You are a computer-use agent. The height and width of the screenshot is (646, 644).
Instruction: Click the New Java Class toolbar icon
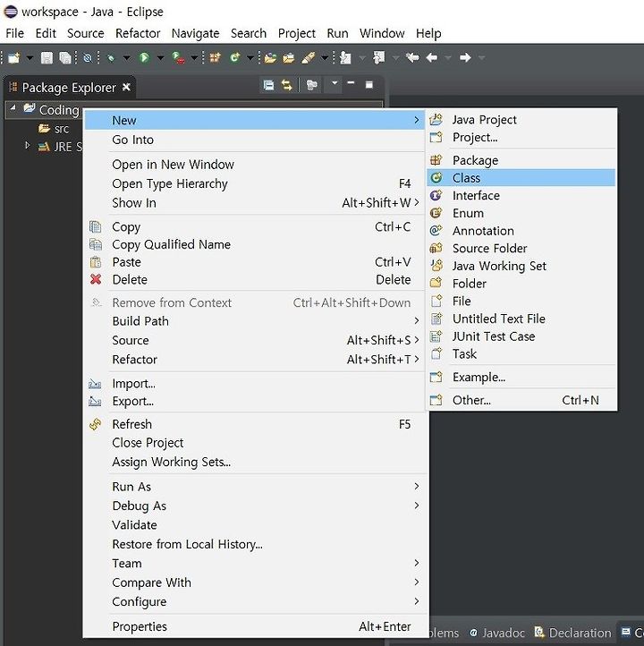click(x=234, y=57)
